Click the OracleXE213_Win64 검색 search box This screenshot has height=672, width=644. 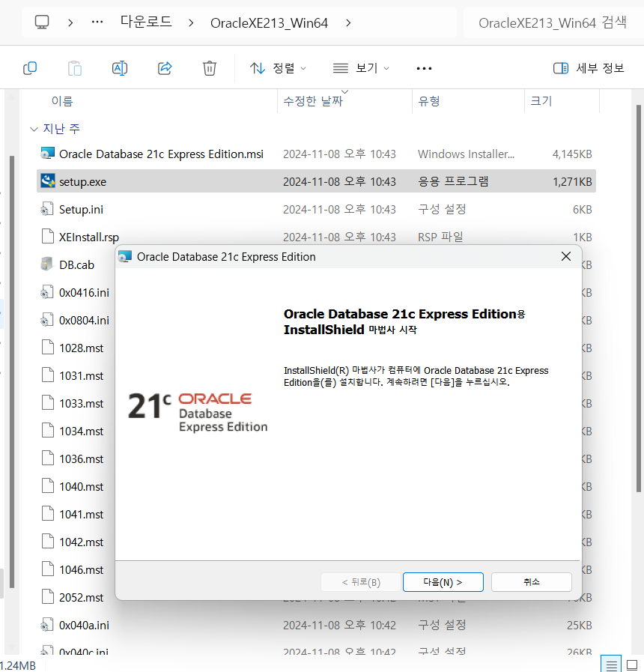click(x=553, y=22)
